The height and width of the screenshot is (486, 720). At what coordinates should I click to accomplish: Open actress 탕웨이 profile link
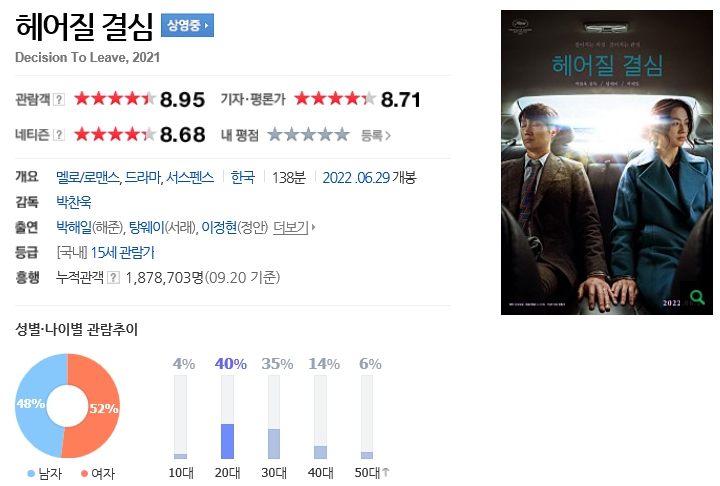(x=146, y=227)
